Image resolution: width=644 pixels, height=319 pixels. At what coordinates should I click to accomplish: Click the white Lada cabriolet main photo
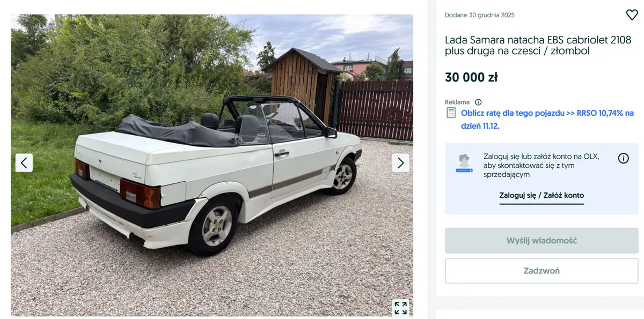[212, 165]
